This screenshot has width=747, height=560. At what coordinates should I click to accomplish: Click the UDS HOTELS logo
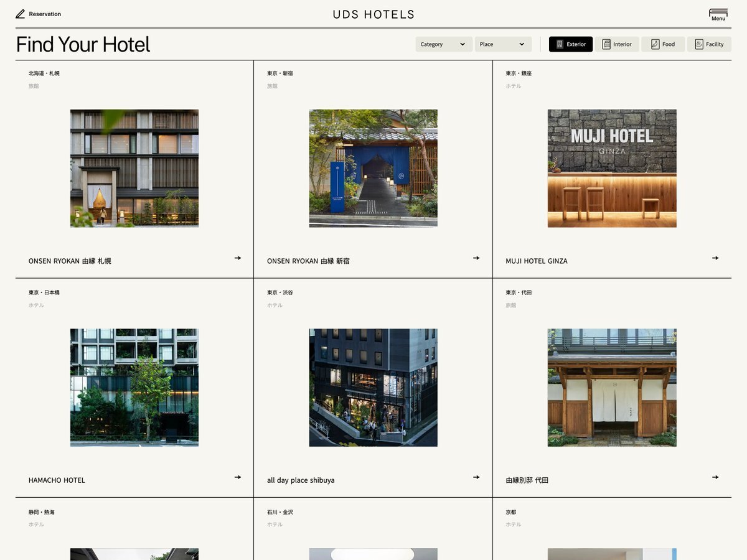[374, 14]
